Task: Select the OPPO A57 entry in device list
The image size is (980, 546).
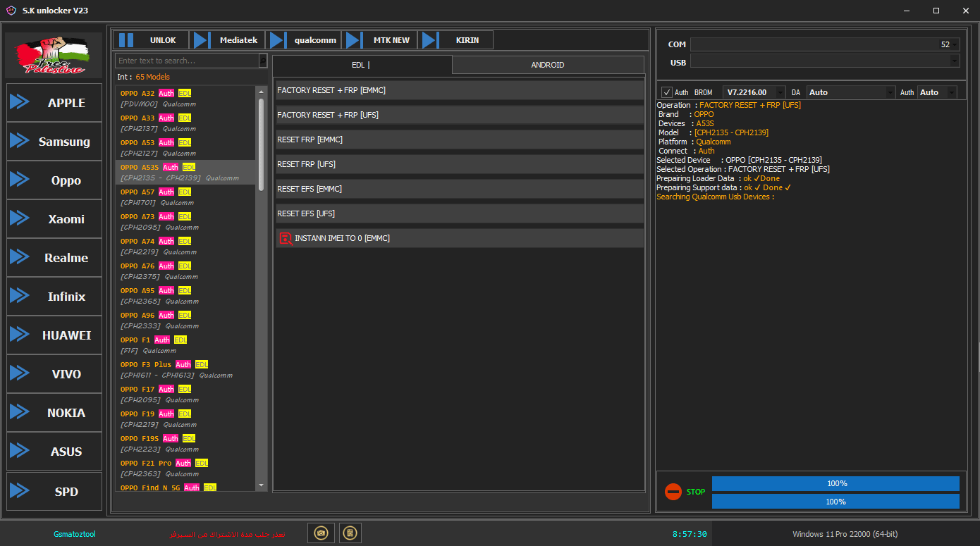Action: (x=183, y=196)
